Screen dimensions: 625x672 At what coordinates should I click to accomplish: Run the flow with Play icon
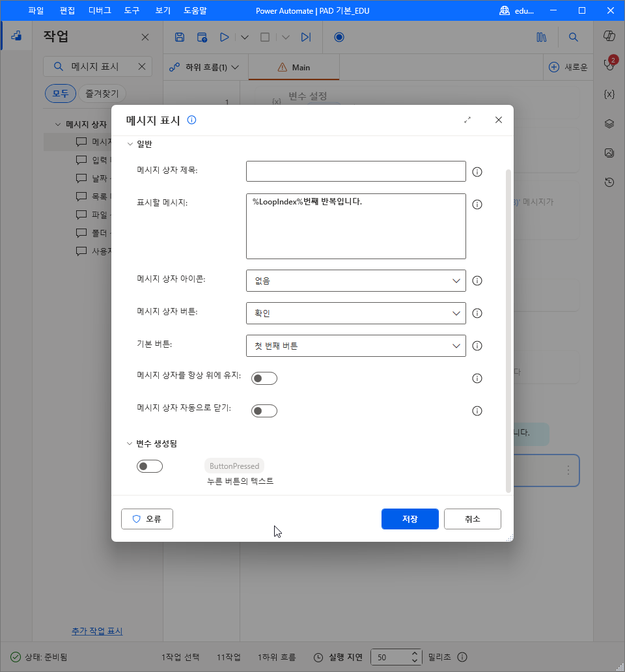[x=224, y=37]
